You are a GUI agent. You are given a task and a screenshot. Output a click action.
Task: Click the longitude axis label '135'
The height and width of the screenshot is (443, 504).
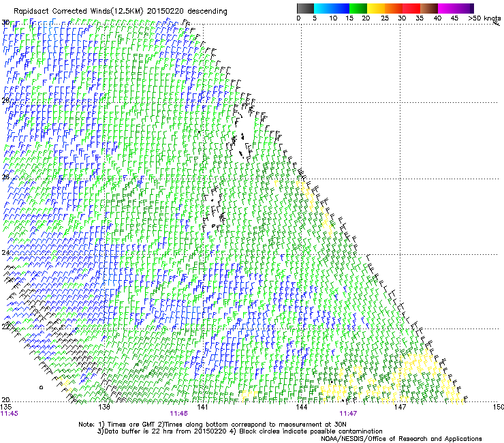[x=6, y=407]
